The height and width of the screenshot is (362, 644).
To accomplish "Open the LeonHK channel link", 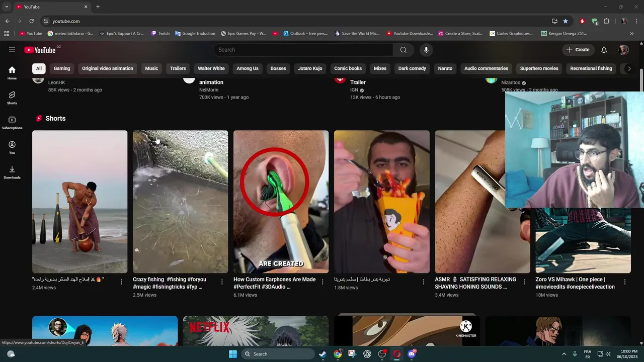I will pos(56,82).
